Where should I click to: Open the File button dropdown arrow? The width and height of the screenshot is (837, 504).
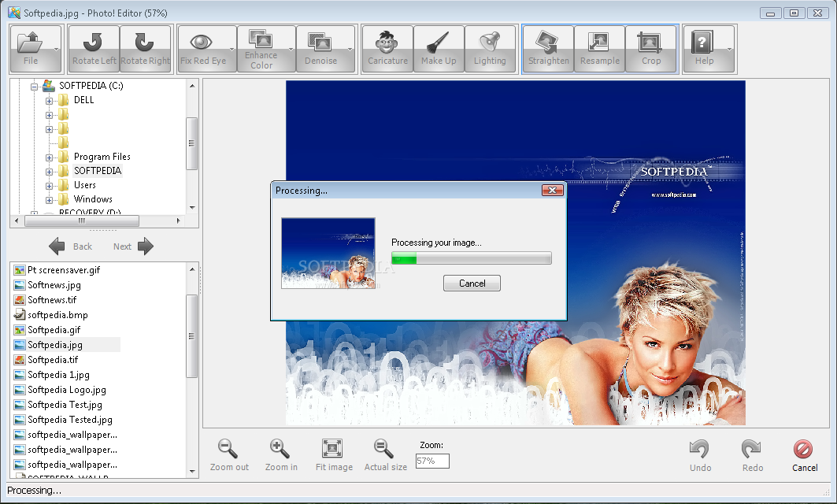(x=56, y=50)
